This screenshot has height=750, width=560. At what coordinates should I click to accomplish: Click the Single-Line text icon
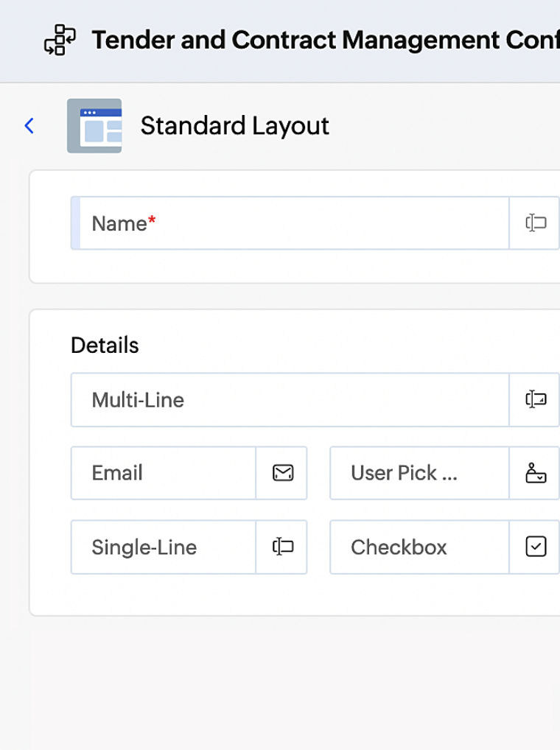tap(282, 547)
